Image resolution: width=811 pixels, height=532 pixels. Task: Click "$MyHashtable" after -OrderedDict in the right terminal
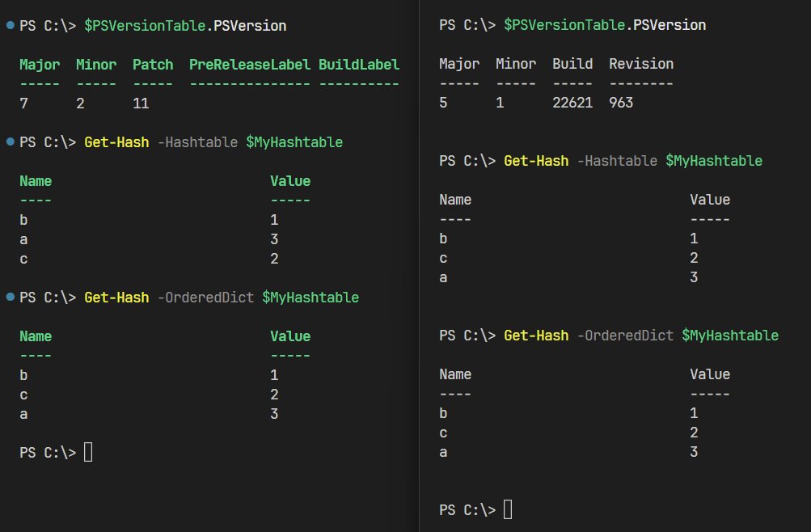coord(730,336)
